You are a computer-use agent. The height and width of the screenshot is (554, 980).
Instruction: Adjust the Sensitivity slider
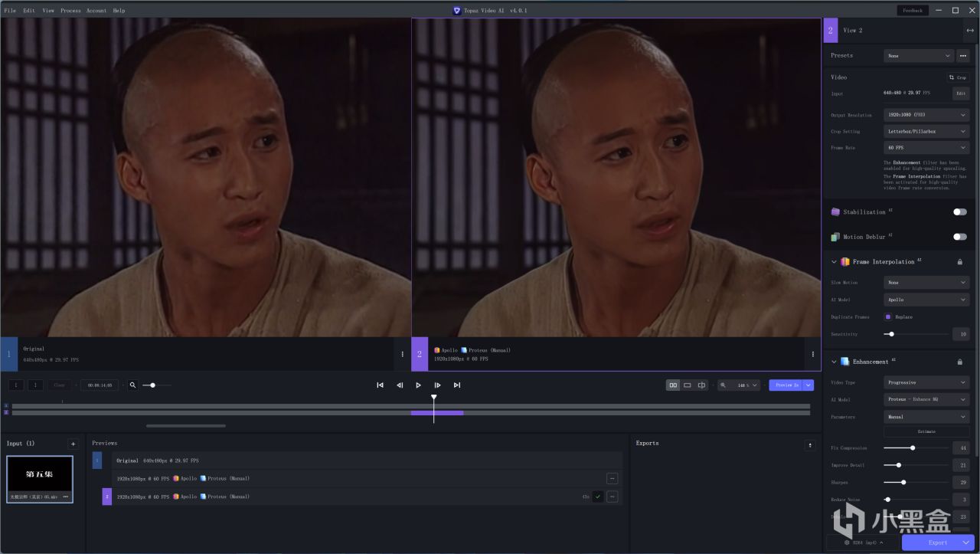[916, 334]
